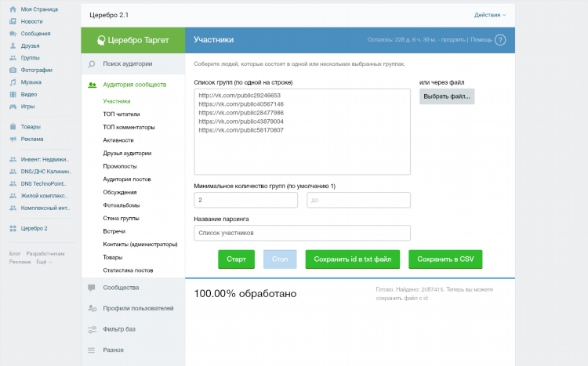Viewport: 588px width, 366px height.
Task: Click in the Список групп text area
Action: click(303, 132)
